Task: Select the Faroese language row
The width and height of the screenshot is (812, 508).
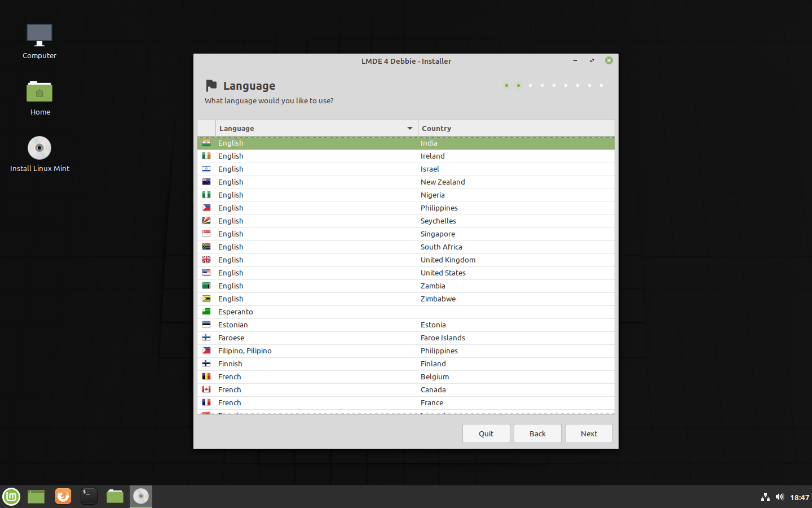Action: [x=406, y=338]
